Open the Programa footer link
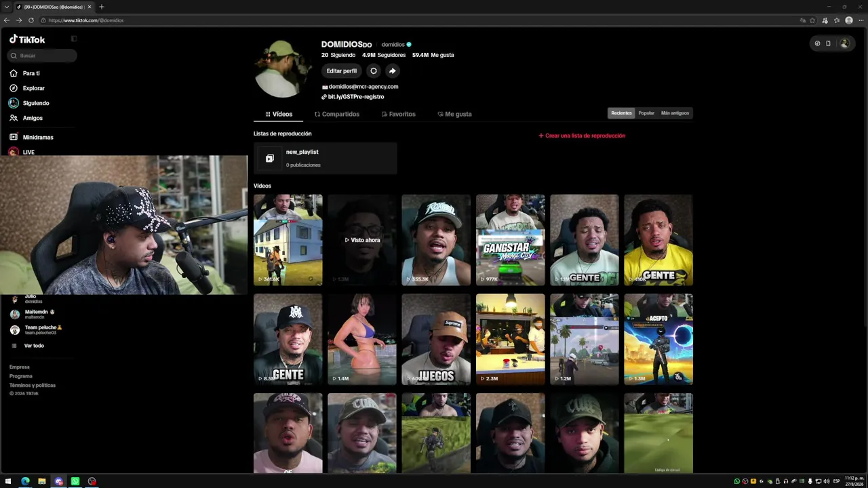This screenshot has width=868, height=488. pyautogui.click(x=21, y=376)
